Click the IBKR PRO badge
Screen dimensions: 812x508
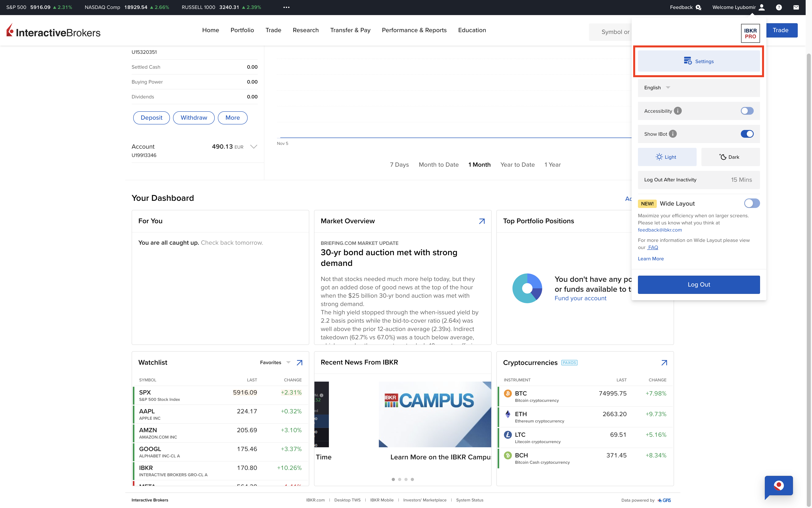click(750, 33)
